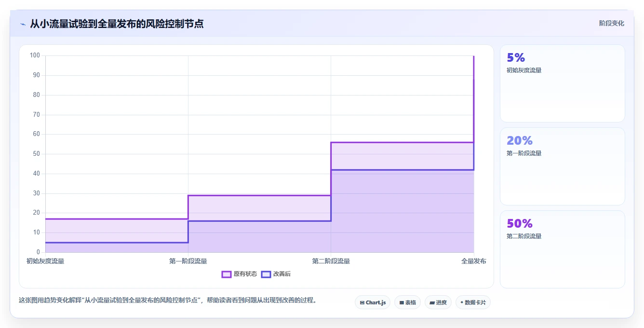The image size is (644, 328).
Task: Click the 第一阶段流量 x-axis label
Action: (x=188, y=261)
